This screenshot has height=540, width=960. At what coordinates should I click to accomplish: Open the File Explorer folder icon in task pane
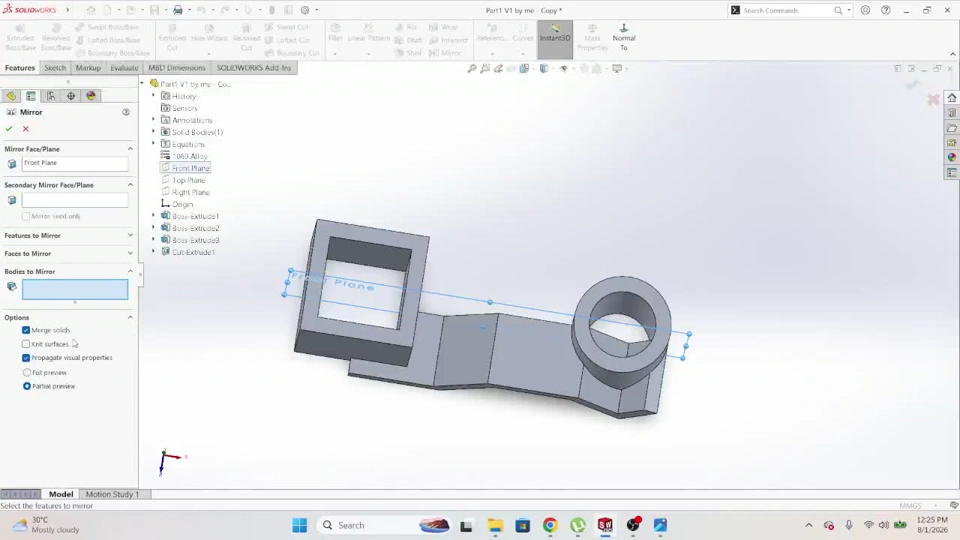click(x=951, y=128)
